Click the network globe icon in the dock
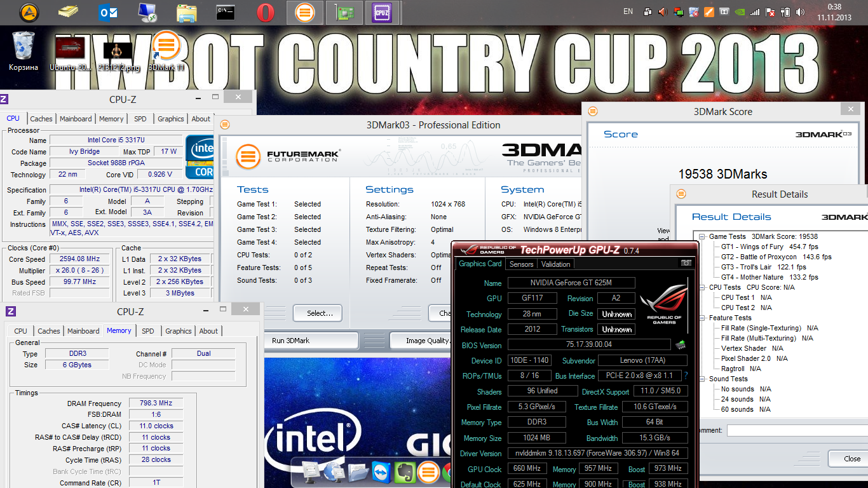 [x=334, y=471]
